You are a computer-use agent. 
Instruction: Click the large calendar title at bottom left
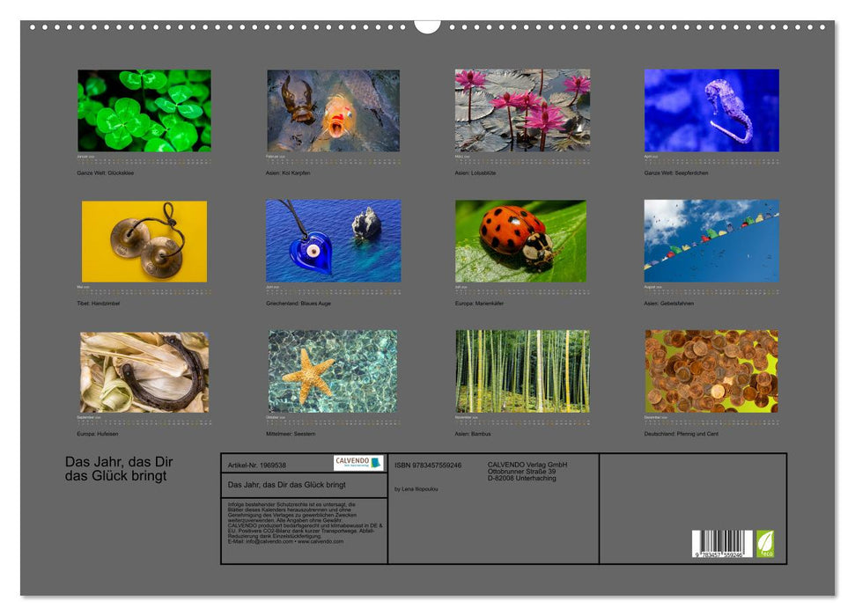click(119, 469)
